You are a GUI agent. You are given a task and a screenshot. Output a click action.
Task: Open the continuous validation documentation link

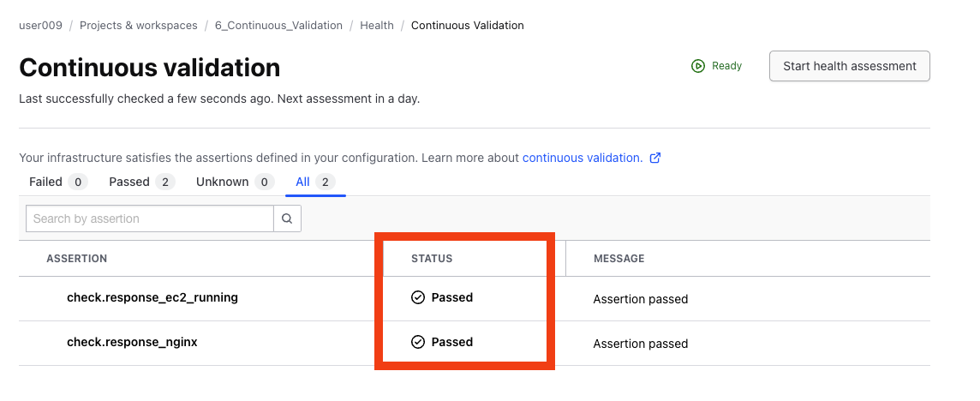pyautogui.click(x=582, y=158)
